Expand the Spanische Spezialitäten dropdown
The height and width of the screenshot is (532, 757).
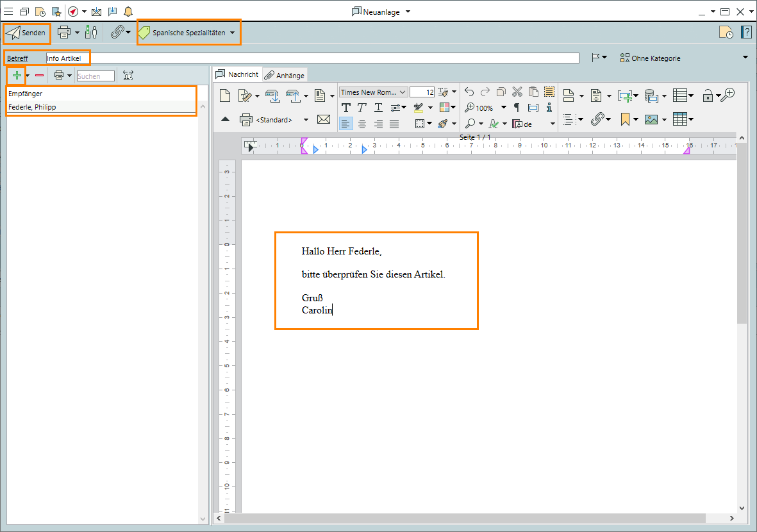(x=232, y=33)
